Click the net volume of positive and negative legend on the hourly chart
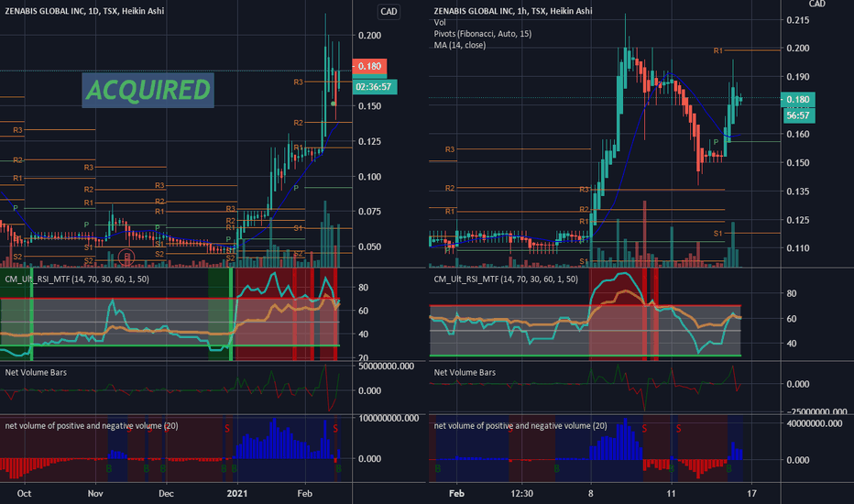 click(520, 426)
